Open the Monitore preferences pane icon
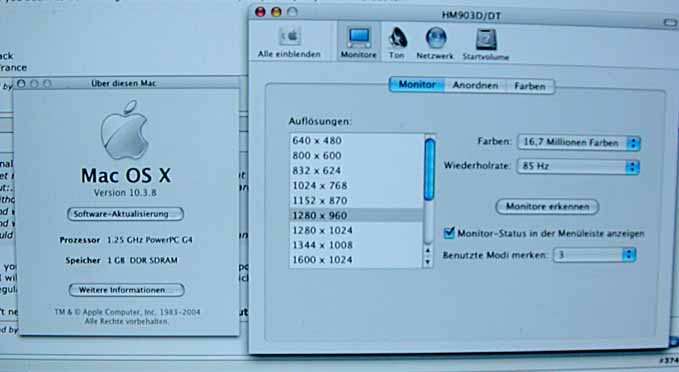This screenshot has width=679, height=372. click(359, 42)
